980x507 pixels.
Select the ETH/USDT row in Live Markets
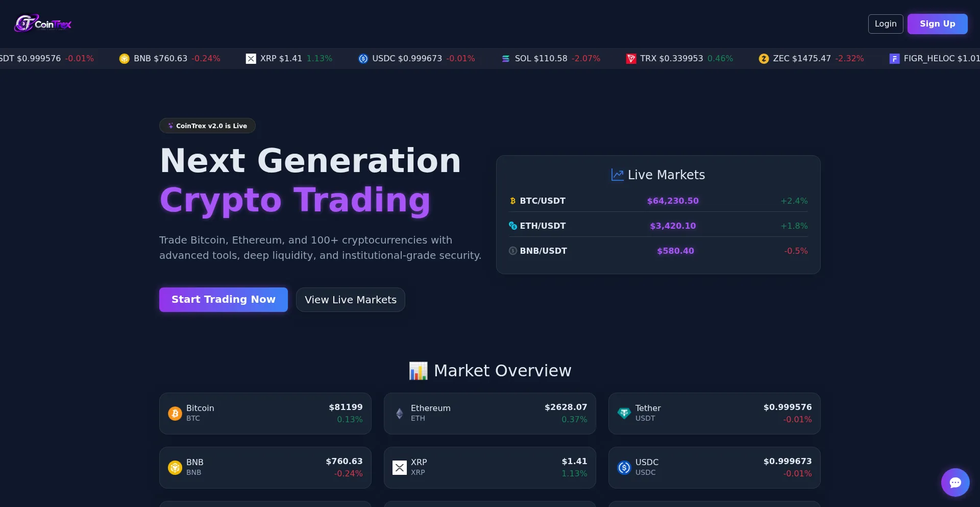tap(658, 226)
